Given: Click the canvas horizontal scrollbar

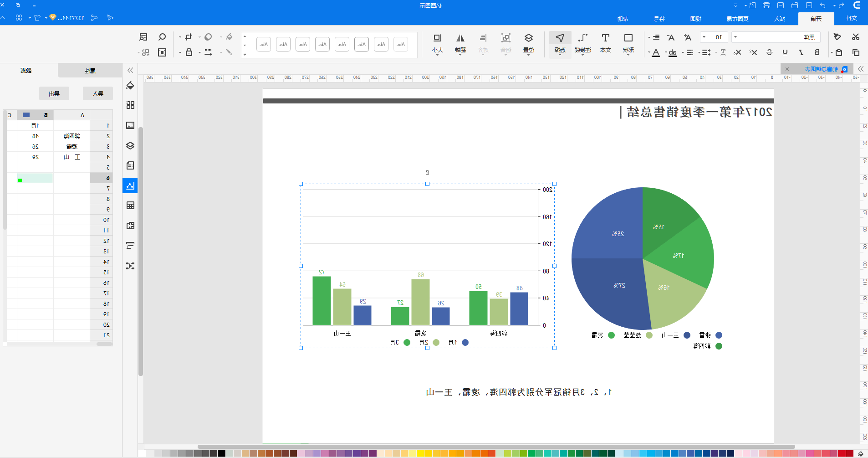Looking at the screenshot, I should [x=496, y=447].
